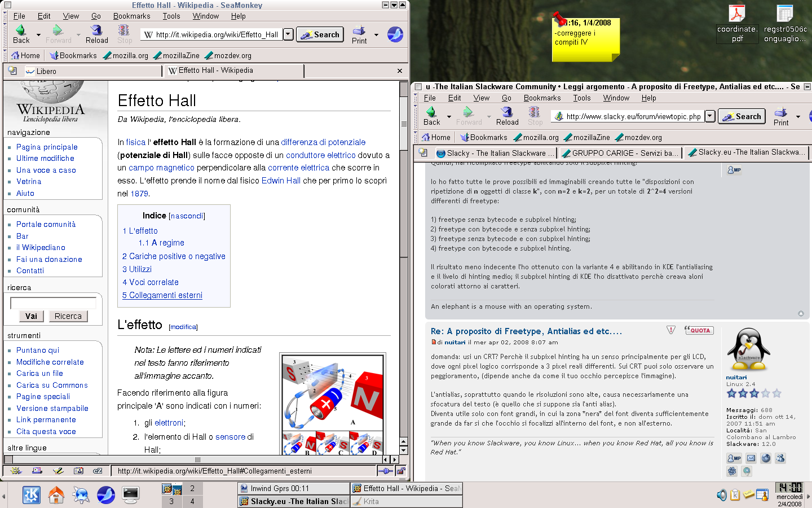The width and height of the screenshot is (812, 508).
Task: Hide the Indice table of contents via nascondi
Action: pos(187,216)
